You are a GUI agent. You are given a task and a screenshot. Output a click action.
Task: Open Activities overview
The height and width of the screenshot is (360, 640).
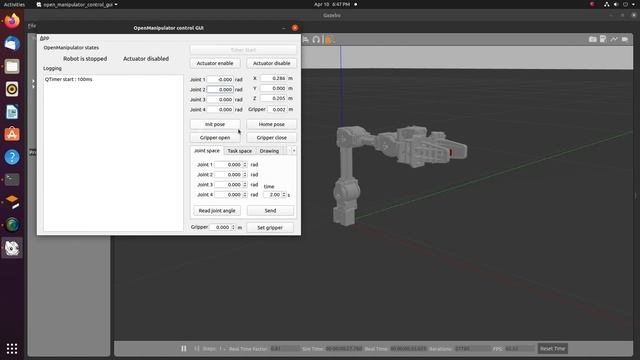14,4
